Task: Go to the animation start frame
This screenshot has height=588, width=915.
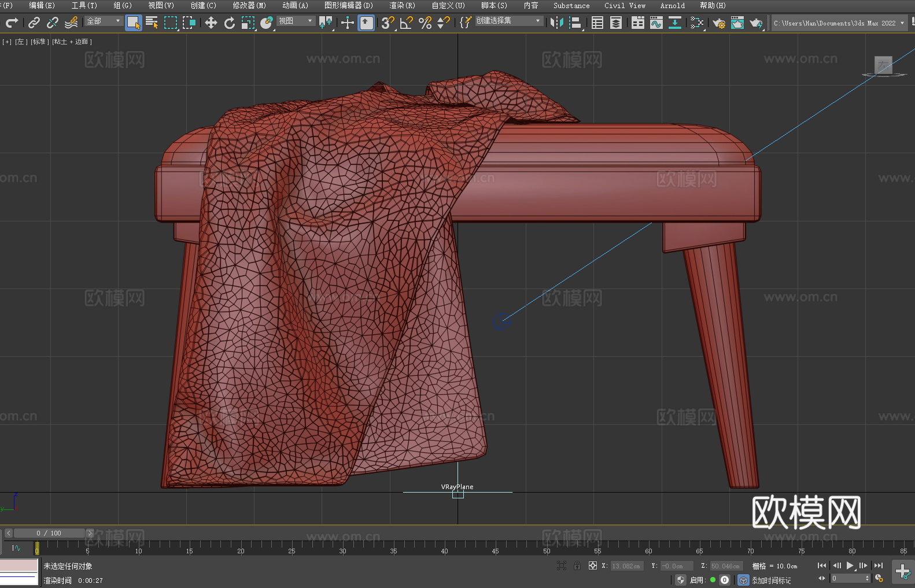Action: 822,565
